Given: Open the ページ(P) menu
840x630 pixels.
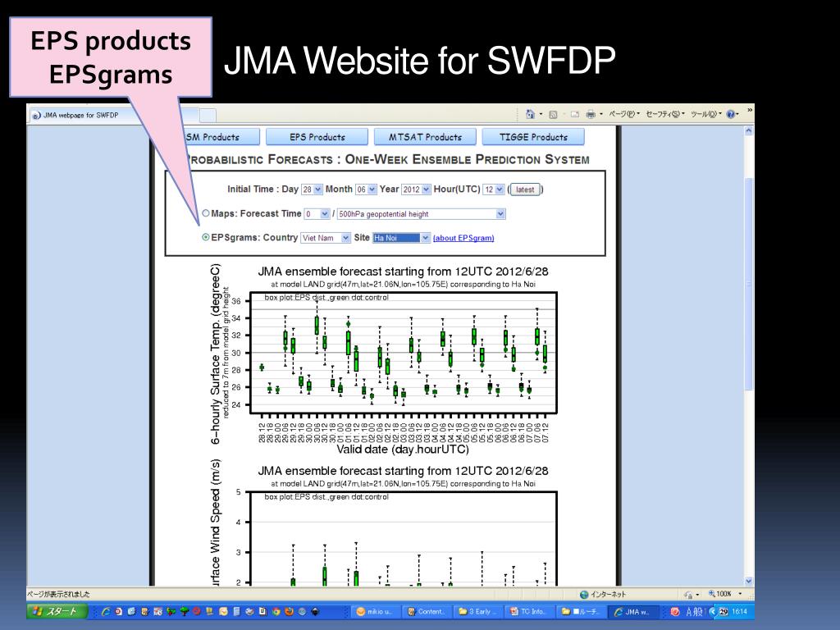Looking at the screenshot, I should [624, 114].
